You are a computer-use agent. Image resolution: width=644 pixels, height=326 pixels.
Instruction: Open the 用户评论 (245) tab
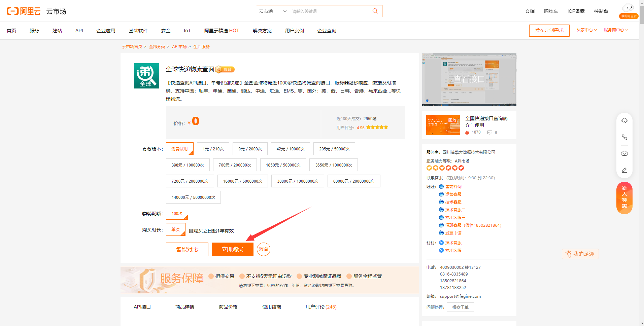321,307
